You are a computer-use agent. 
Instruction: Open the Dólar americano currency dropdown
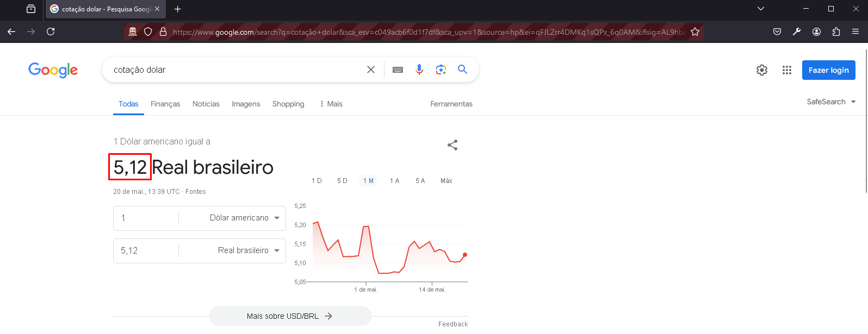[233, 218]
